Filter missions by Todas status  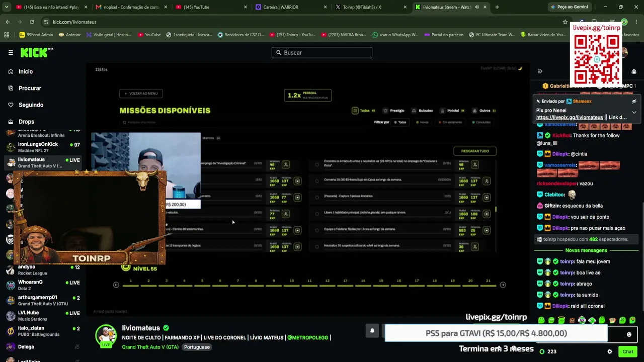coord(400,122)
